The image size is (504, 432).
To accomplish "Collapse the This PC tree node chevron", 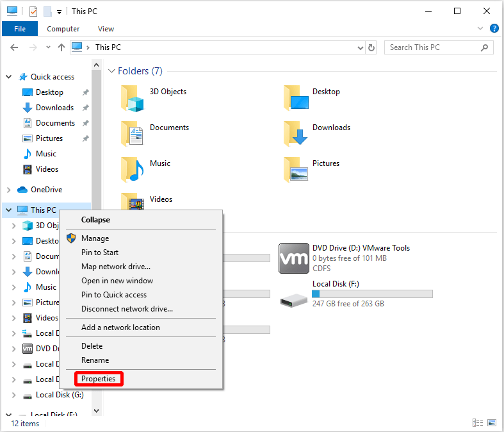I will (x=9, y=210).
